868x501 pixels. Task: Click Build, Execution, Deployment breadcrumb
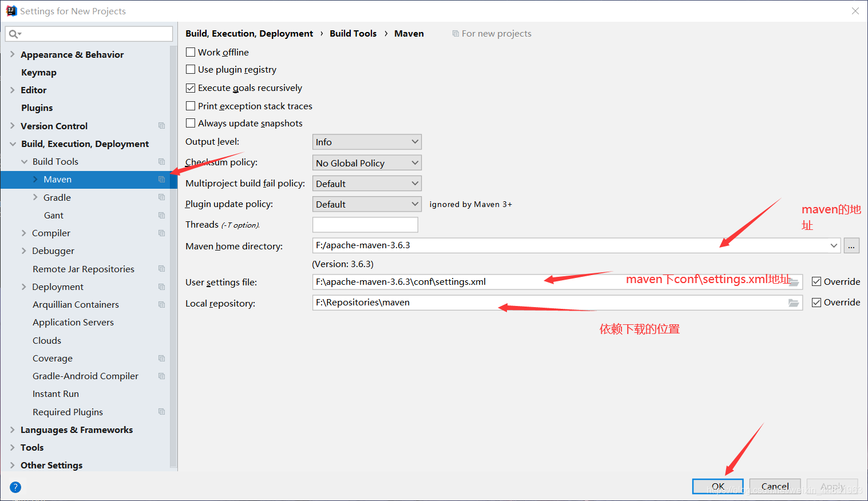point(249,33)
